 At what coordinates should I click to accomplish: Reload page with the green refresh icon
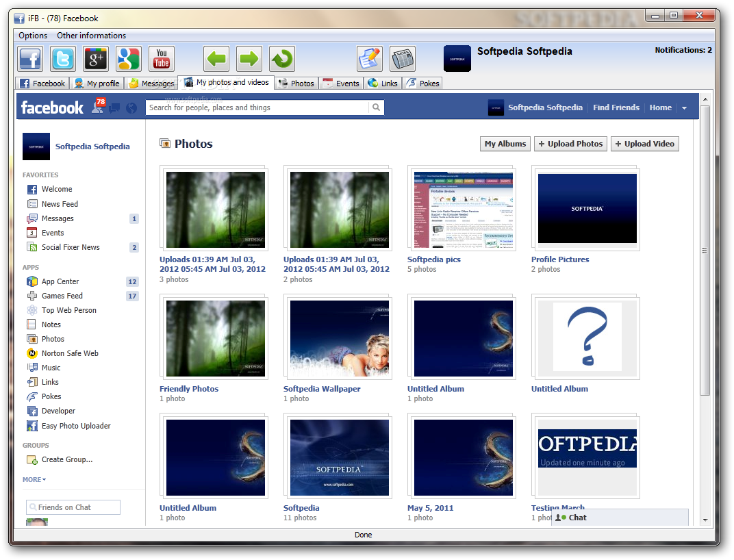click(282, 59)
